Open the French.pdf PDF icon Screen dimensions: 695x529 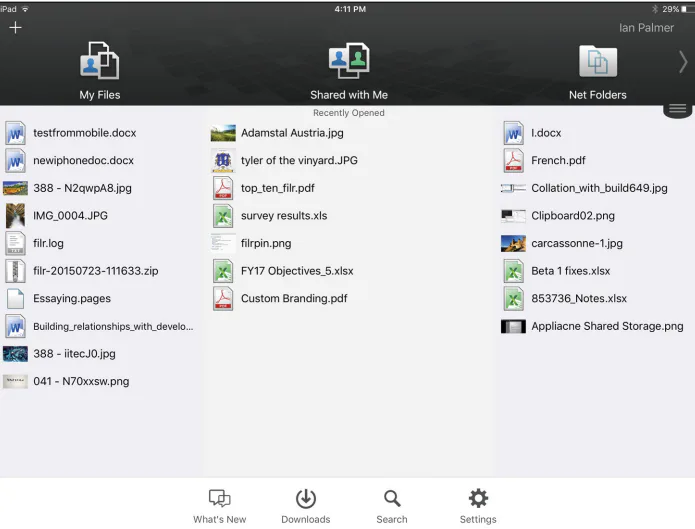click(513, 161)
